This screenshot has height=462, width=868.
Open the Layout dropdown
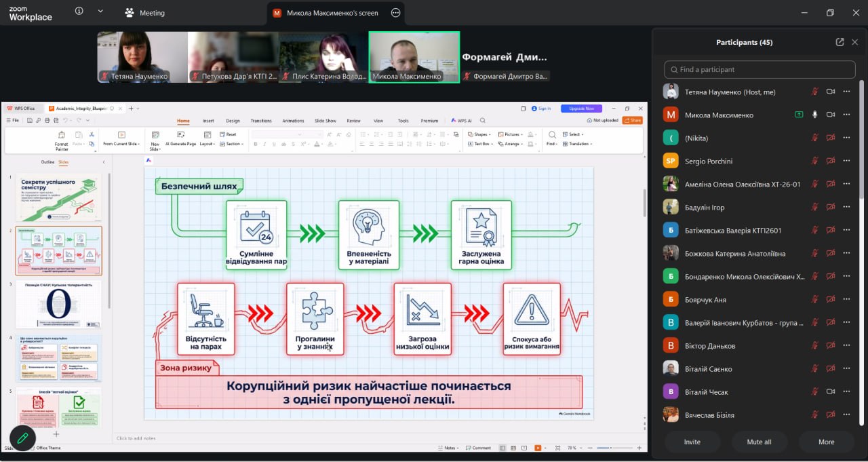(207, 144)
